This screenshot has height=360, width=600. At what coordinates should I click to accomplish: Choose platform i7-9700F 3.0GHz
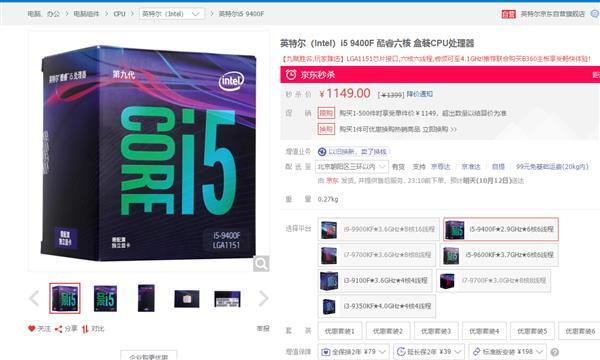click(493, 280)
